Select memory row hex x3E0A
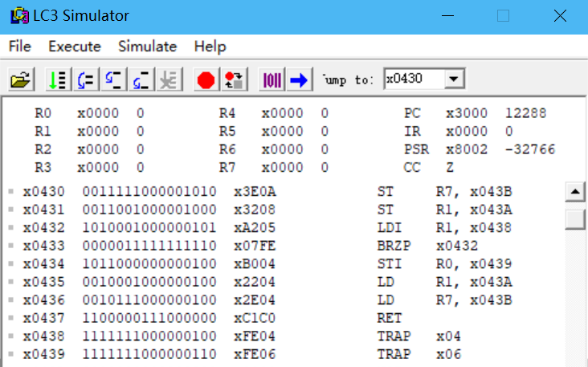The width and height of the screenshot is (588, 367). (x=255, y=192)
